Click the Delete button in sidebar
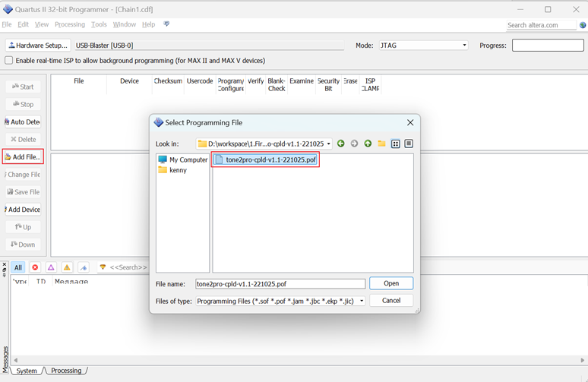The width and height of the screenshot is (588, 382). [x=23, y=140]
